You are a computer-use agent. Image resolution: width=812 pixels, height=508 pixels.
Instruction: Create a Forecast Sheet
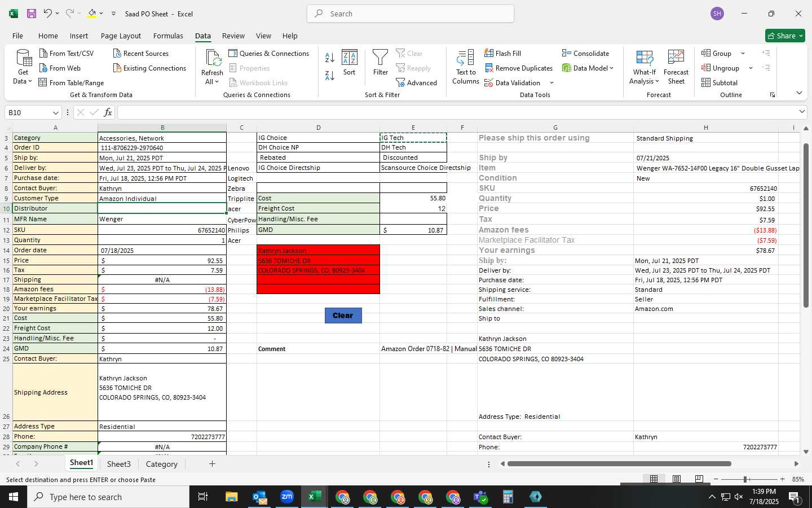click(x=676, y=67)
